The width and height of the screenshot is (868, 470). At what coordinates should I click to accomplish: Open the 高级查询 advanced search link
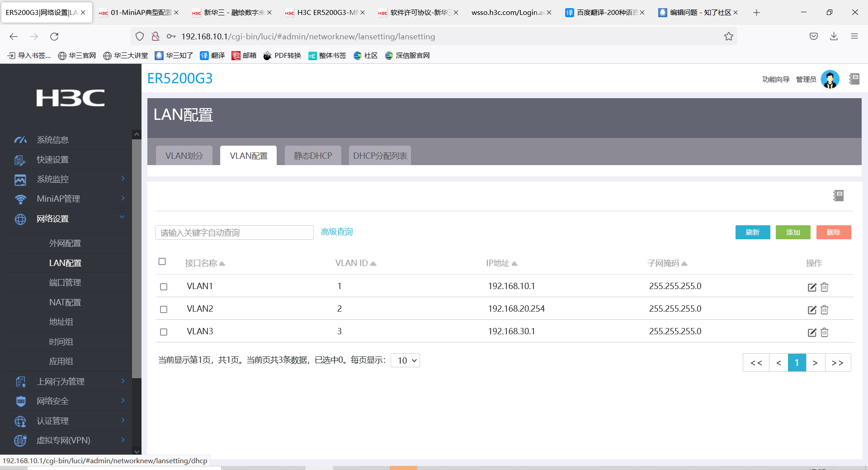pyautogui.click(x=337, y=232)
